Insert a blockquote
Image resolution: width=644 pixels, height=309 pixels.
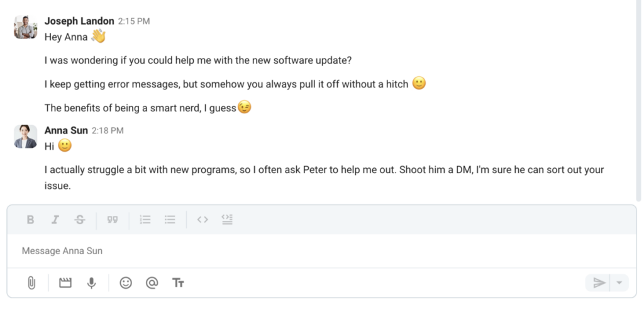point(113,220)
